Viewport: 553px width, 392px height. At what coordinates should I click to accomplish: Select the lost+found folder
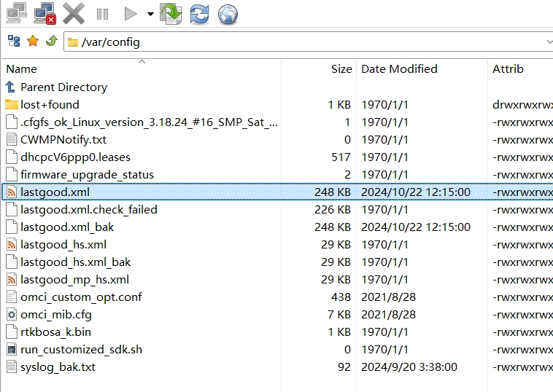pyautogui.click(x=50, y=105)
